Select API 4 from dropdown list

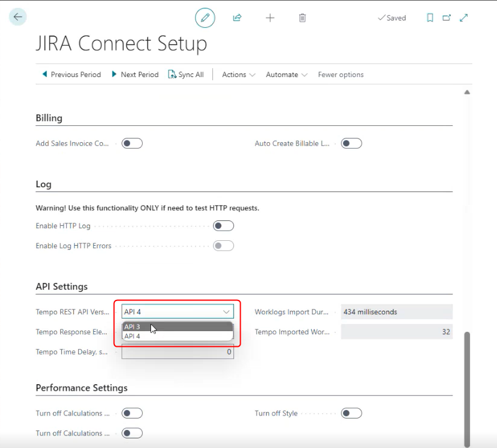[178, 336]
